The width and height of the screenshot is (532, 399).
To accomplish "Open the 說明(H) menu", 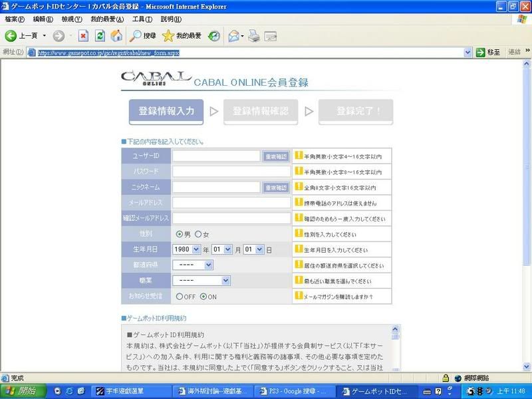I will (171, 19).
